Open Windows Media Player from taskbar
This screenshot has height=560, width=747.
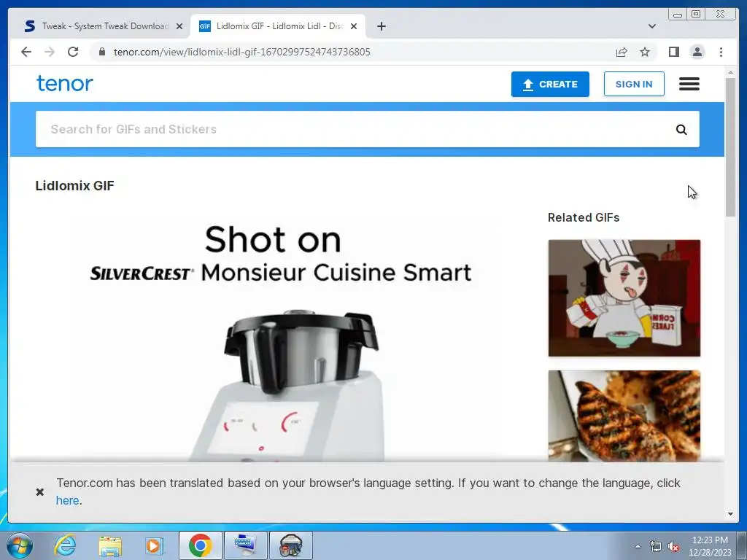(x=155, y=545)
